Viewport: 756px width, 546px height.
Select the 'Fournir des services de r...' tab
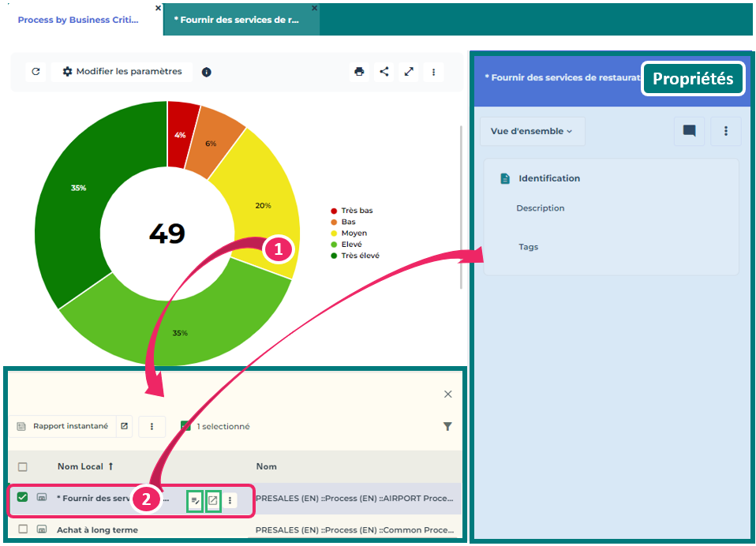(237, 20)
